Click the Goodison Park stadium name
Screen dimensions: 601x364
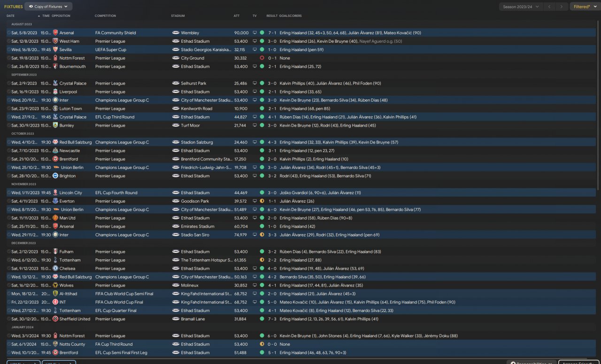[195, 201]
